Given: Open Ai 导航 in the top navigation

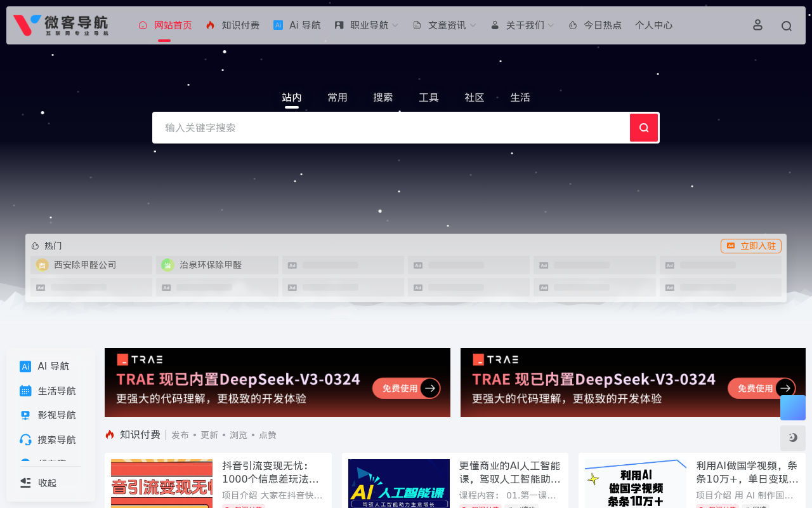Looking at the screenshot, I should point(305,25).
